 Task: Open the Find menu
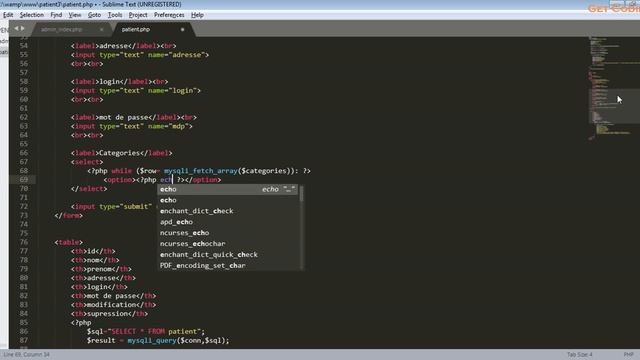tap(56, 15)
